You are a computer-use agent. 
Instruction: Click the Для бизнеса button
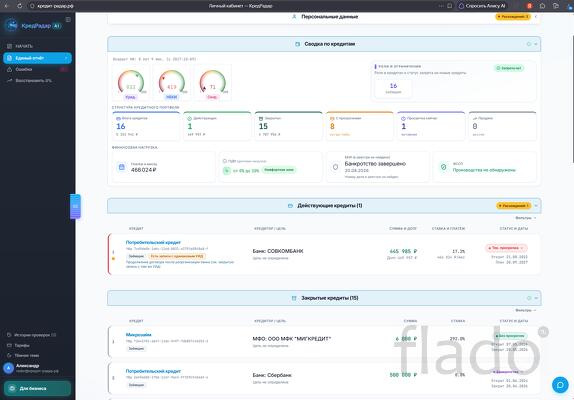[37, 388]
